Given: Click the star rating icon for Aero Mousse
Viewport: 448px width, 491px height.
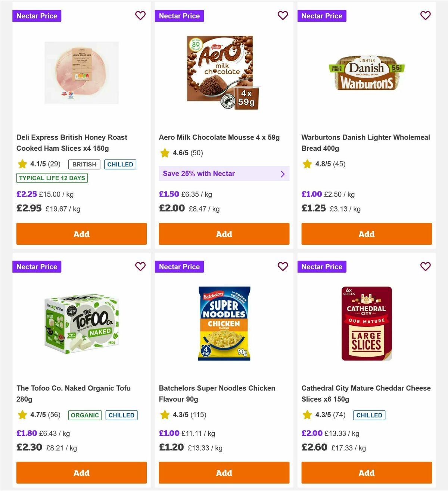Looking at the screenshot, I should pyautogui.click(x=165, y=153).
